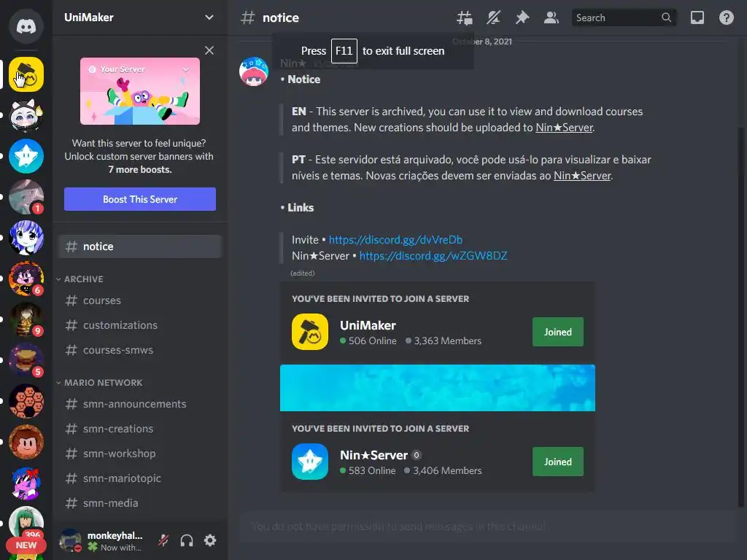Open the server icon with badge 6

(x=26, y=279)
